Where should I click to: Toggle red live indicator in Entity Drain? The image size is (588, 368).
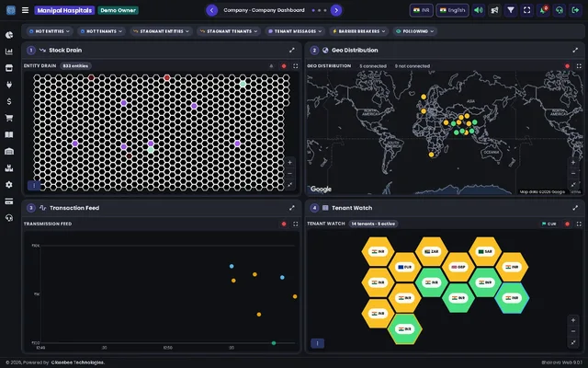[284, 66]
